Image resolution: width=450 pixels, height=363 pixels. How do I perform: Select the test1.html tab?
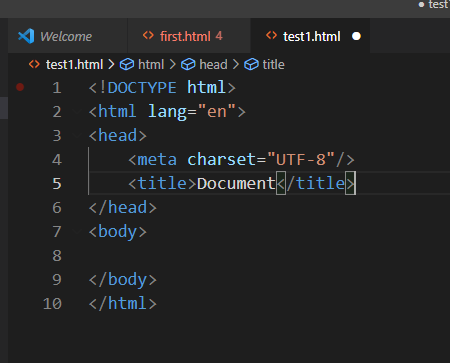pos(310,36)
